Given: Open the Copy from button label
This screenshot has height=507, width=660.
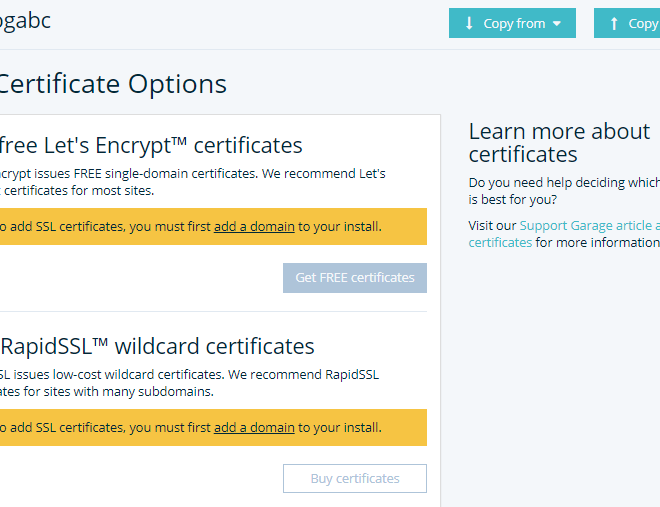Looking at the screenshot, I should click(514, 24).
